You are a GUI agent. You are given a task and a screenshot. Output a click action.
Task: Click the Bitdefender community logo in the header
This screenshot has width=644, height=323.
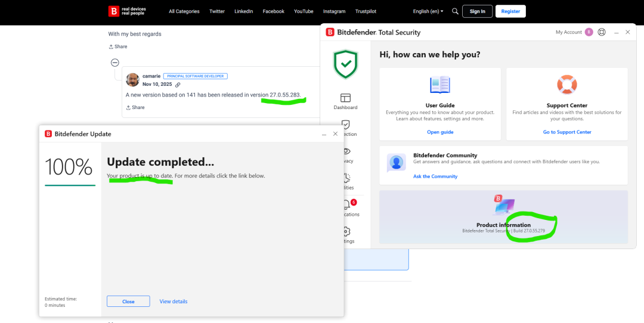(x=126, y=11)
